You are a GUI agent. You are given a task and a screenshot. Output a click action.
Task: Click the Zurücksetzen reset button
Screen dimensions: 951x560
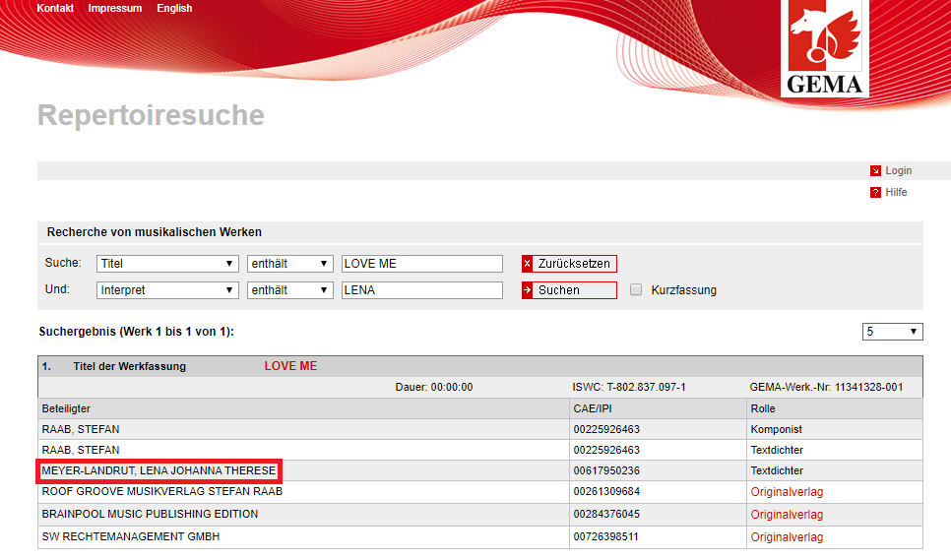569,264
